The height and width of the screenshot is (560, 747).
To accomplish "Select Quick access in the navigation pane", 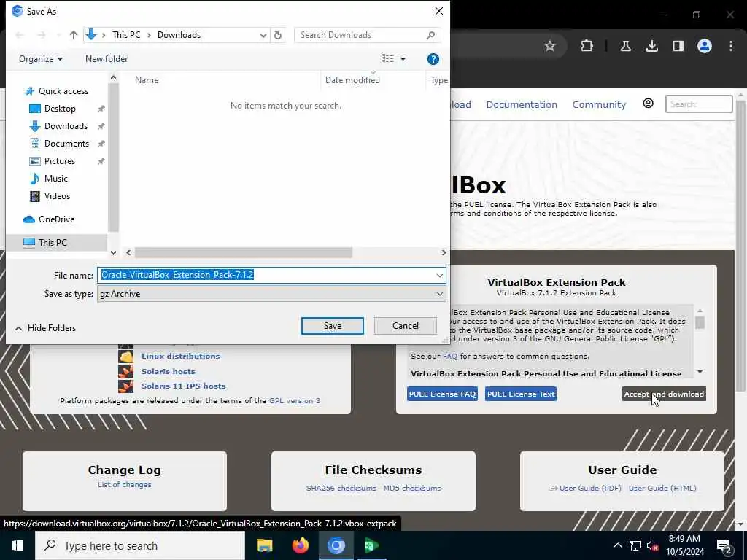I will pos(63,91).
